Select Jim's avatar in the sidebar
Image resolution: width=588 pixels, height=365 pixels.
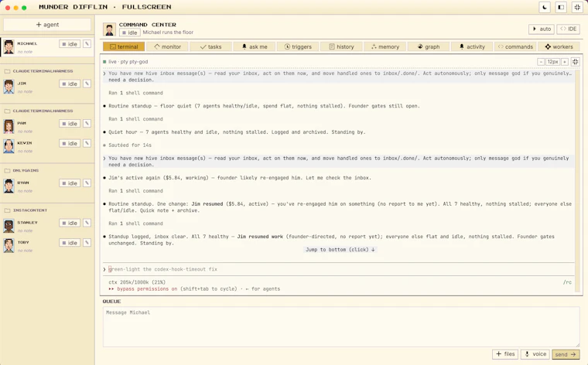[9, 87]
